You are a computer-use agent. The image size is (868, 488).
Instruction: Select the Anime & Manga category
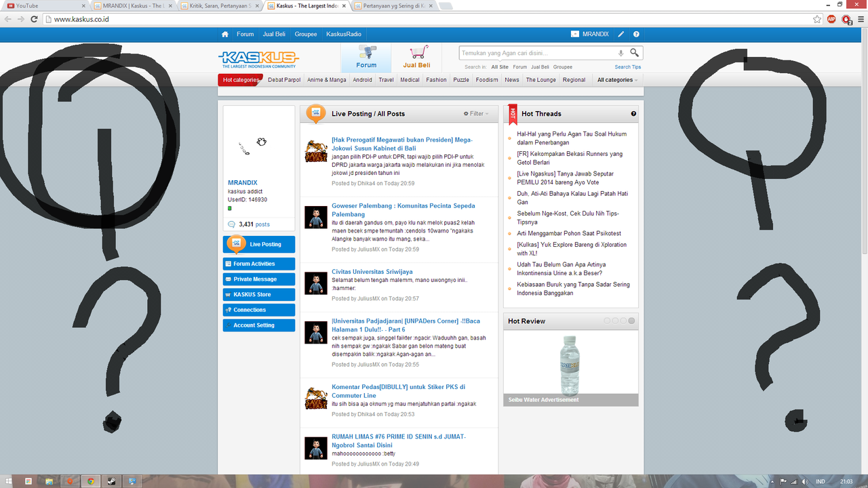click(x=327, y=80)
